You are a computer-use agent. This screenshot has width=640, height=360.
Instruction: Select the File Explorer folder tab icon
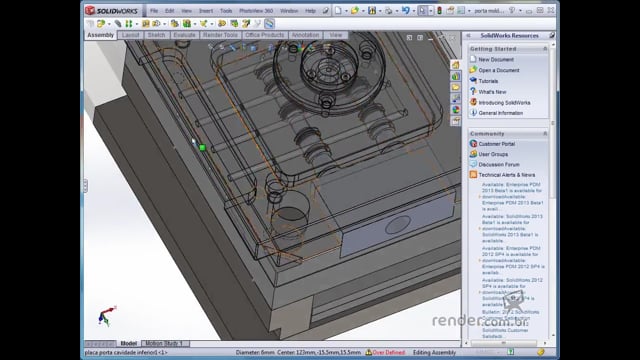point(456,87)
